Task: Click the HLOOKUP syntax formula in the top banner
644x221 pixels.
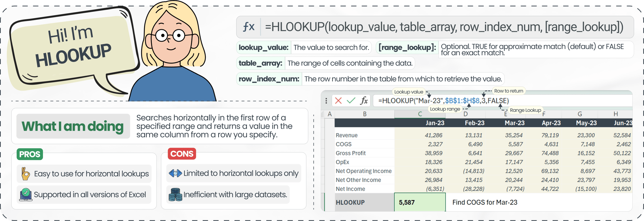Action: [x=444, y=27]
